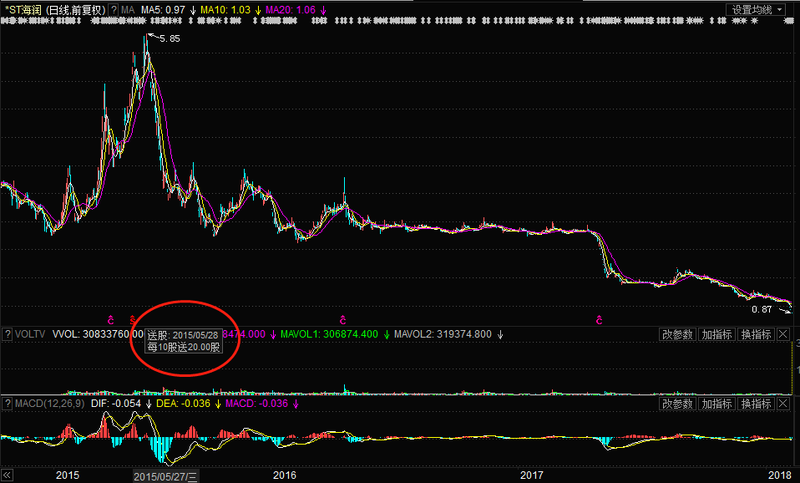The height and width of the screenshot is (483, 800).
Task: Select 换指标 in the VOLTV panel
Action: pos(756,335)
